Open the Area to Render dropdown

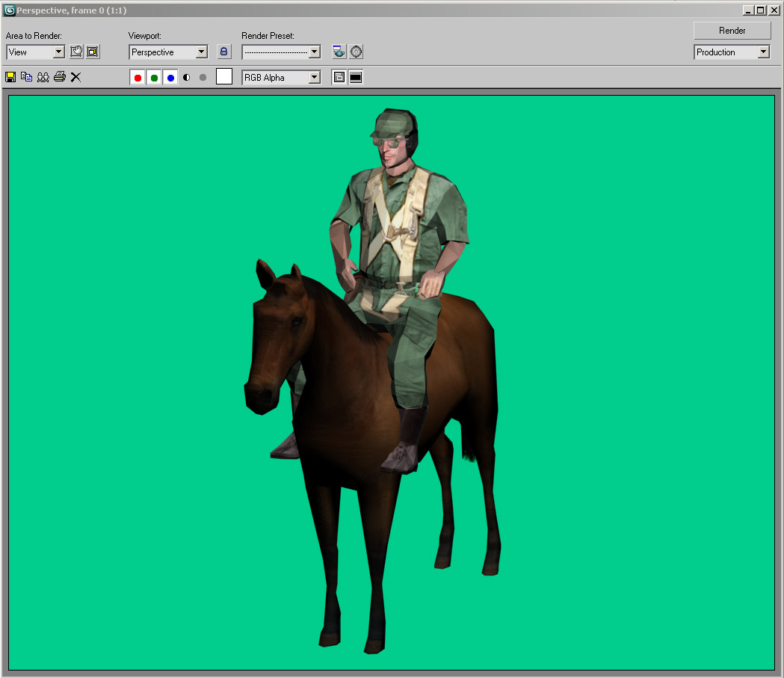58,52
